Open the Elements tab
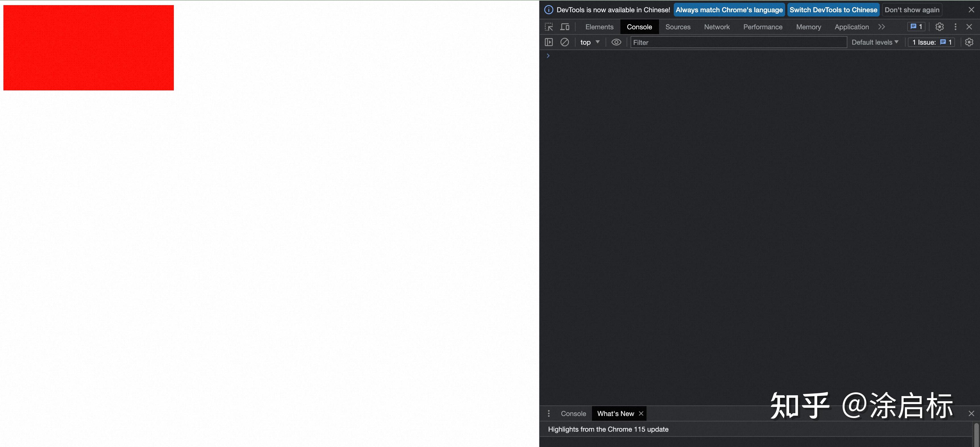 click(599, 27)
